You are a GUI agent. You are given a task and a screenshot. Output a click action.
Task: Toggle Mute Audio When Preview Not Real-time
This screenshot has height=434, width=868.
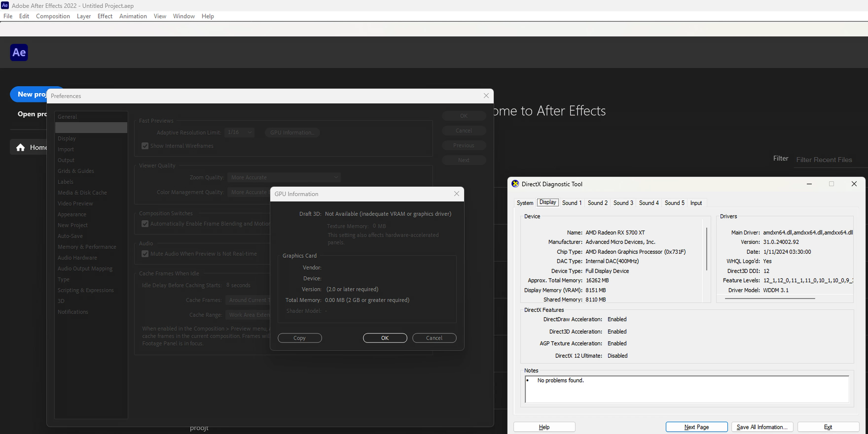[145, 254]
